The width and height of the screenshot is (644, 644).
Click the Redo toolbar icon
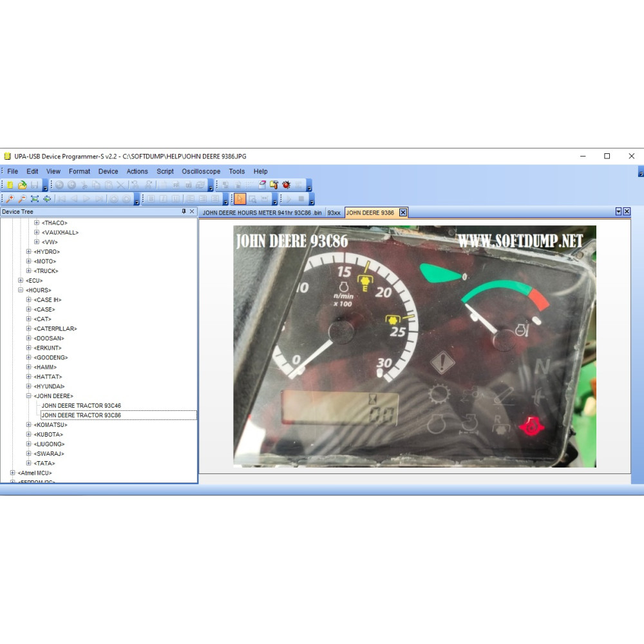[72, 185]
